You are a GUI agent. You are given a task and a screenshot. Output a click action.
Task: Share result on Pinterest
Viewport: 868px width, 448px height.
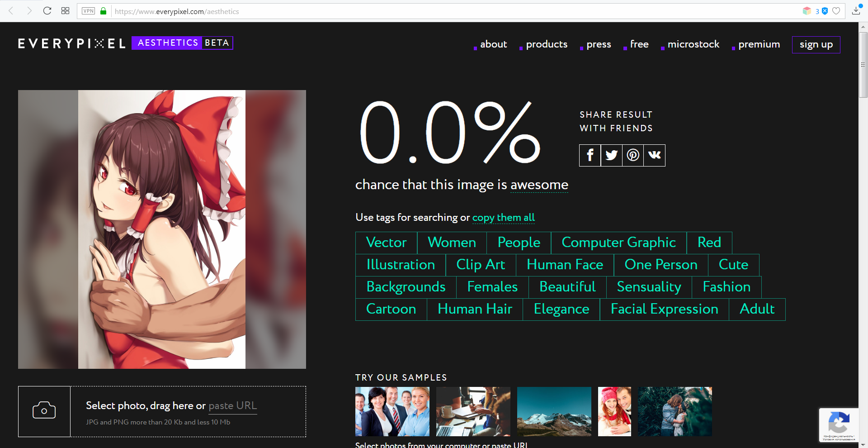pyautogui.click(x=633, y=155)
